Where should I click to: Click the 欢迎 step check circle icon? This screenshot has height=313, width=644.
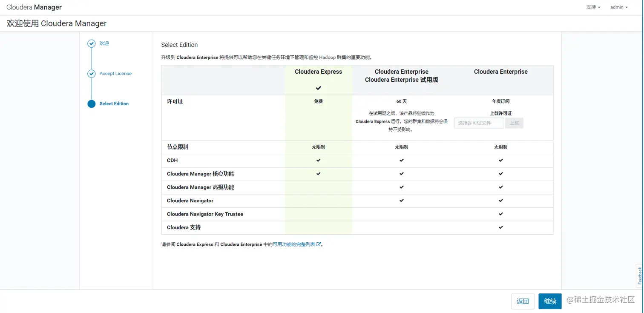point(91,43)
